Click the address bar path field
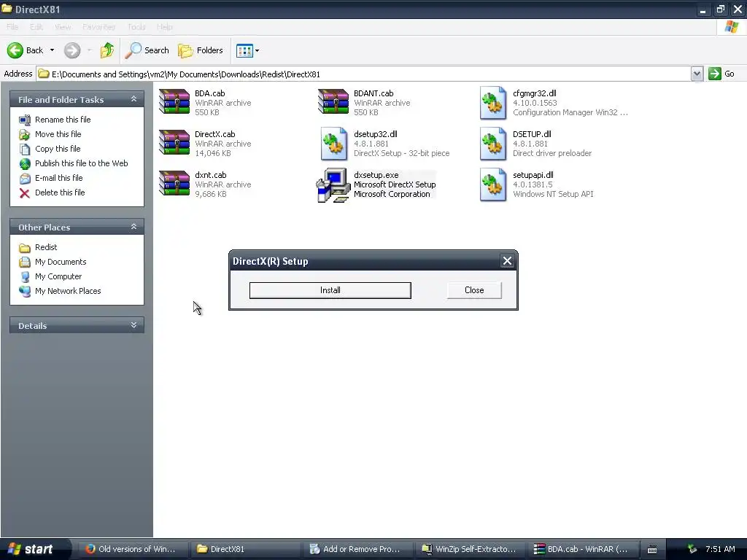Viewport: 747px width, 560px height. 364,74
